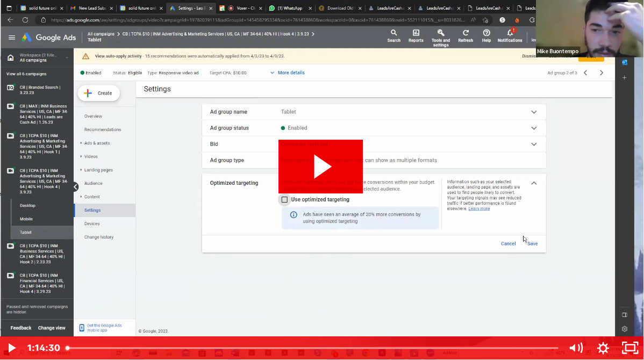Expand the Bid settings row
This screenshot has width=644, height=360.
pos(534,145)
